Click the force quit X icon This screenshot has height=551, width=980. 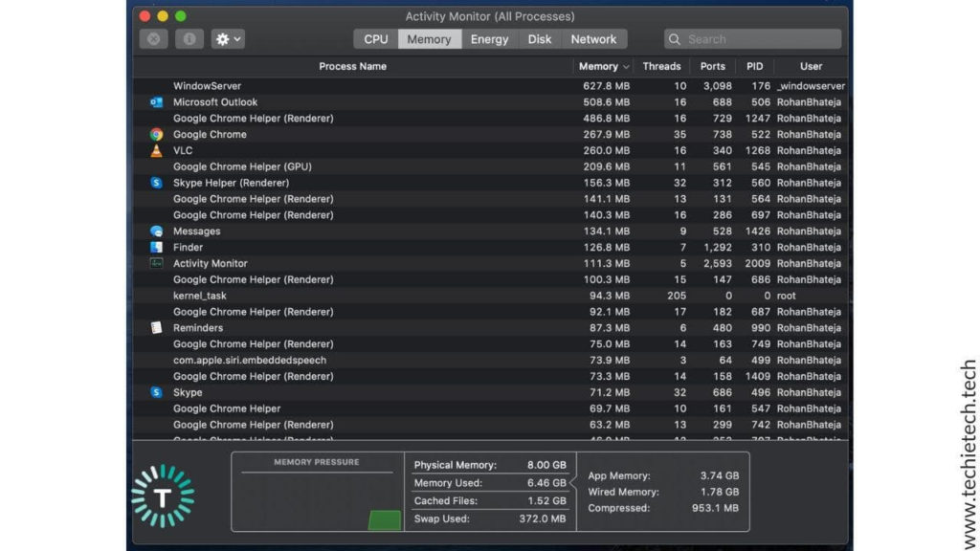pyautogui.click(x=155, y=39)
